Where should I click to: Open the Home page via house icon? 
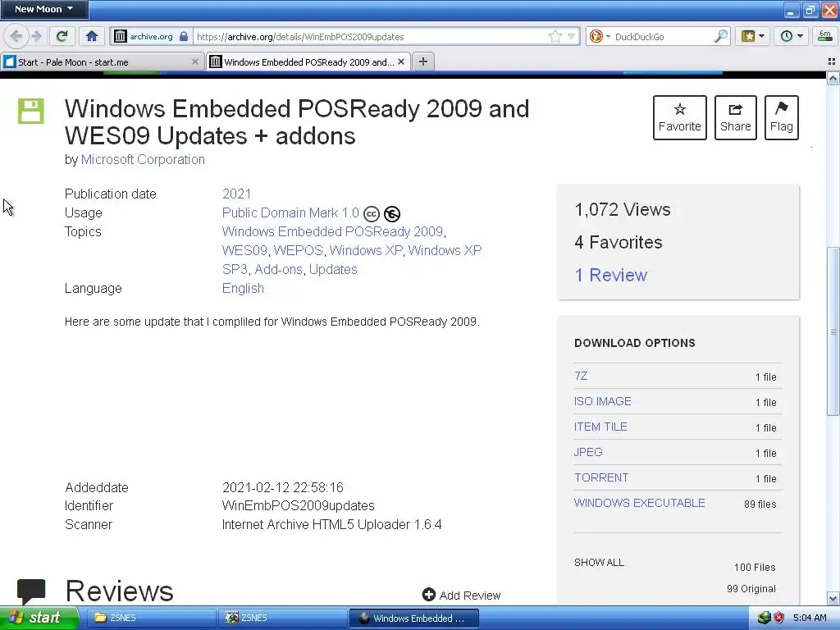click(x=92, y=36)
